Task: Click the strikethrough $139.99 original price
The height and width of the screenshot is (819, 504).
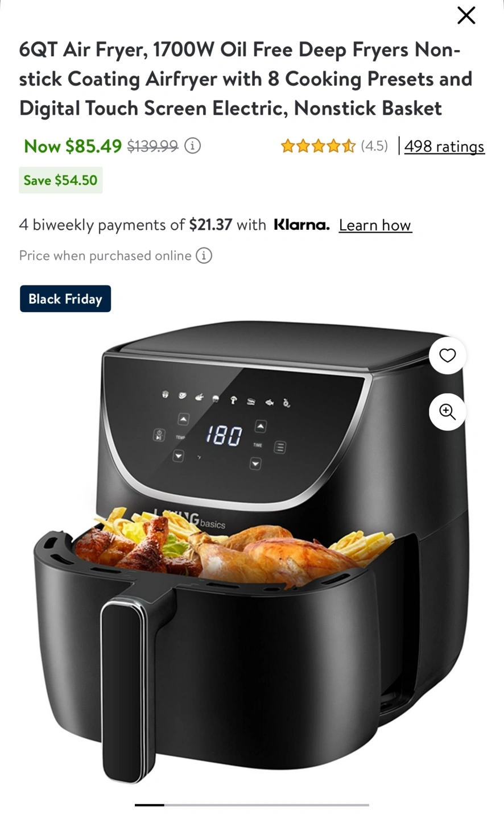Action: [152, 146]
